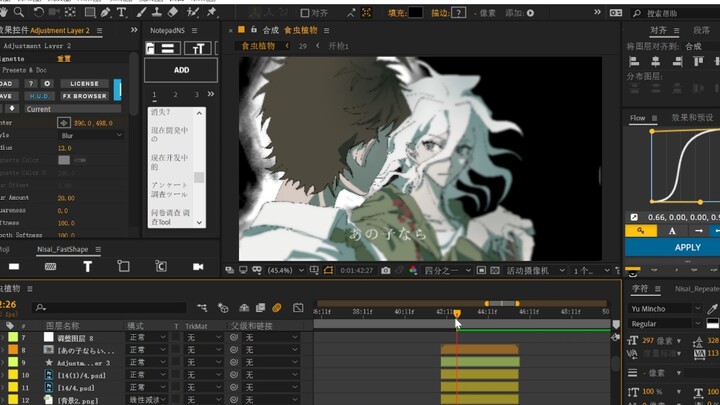Viewport: 720px width, 405px height.
Task: Expand the toolbar overflow chevron
Action: (x=597, y=12)
